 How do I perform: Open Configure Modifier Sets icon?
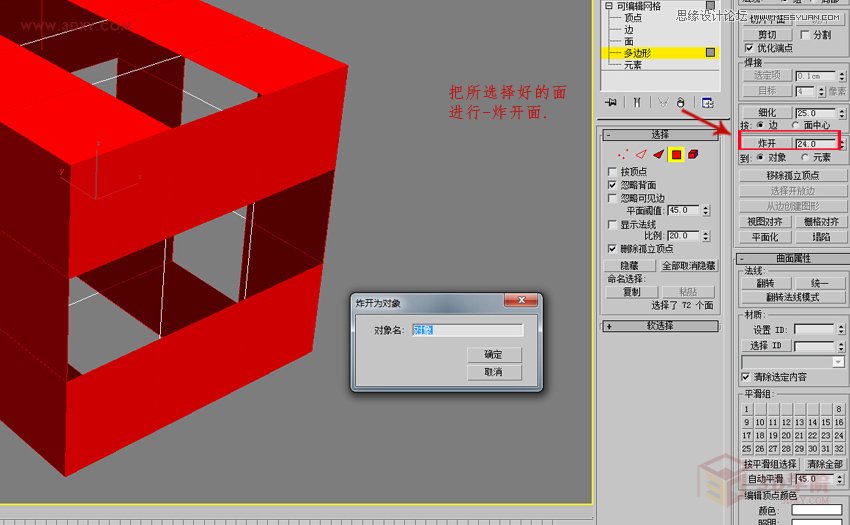(x=707, y=103)
